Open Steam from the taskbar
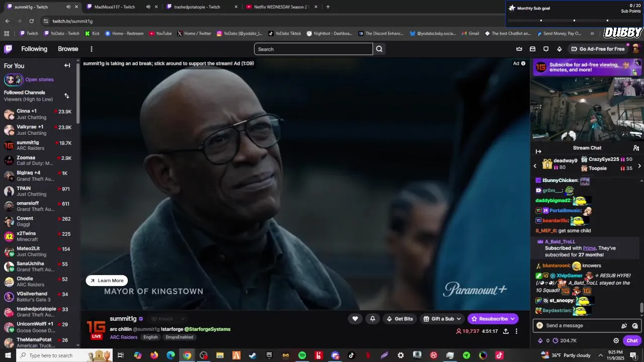 [x=253, y=355]
